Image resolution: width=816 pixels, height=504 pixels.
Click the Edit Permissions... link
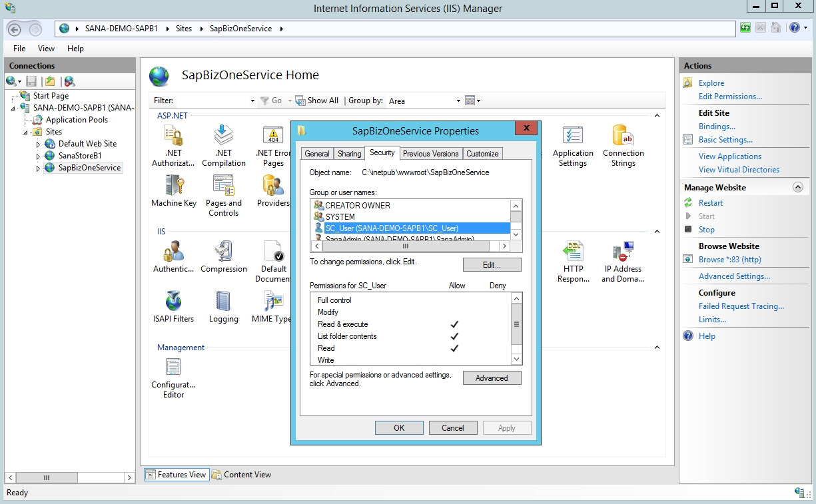(730, 97)
